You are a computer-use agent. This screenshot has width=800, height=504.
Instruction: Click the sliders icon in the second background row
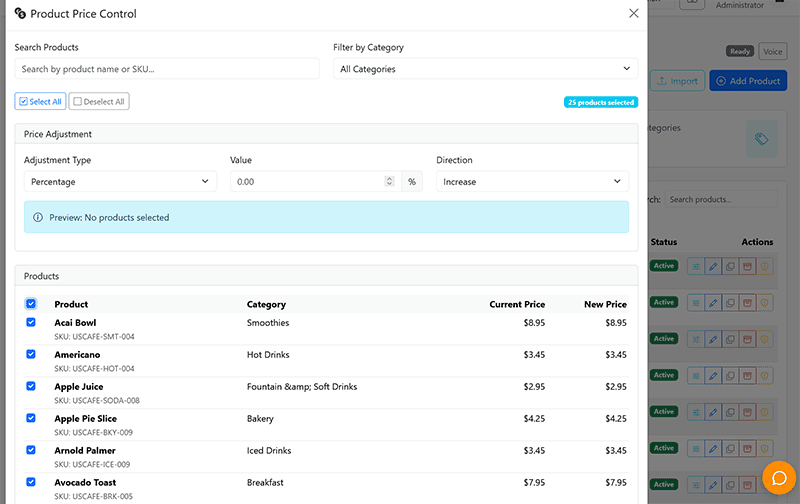point(696,303)
